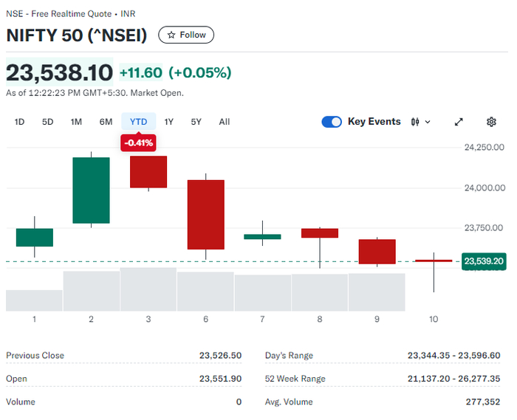Image resolution: width=517 pixels, height=420 pixels.
Task: Select the YTD range tab
Action: (x=138, y=122)
